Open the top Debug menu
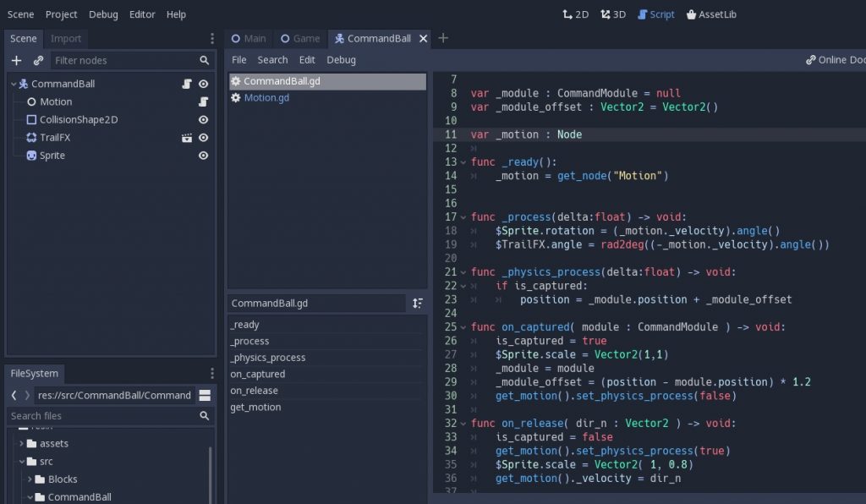The image size is (866, 504). click(x=103, y=14)
